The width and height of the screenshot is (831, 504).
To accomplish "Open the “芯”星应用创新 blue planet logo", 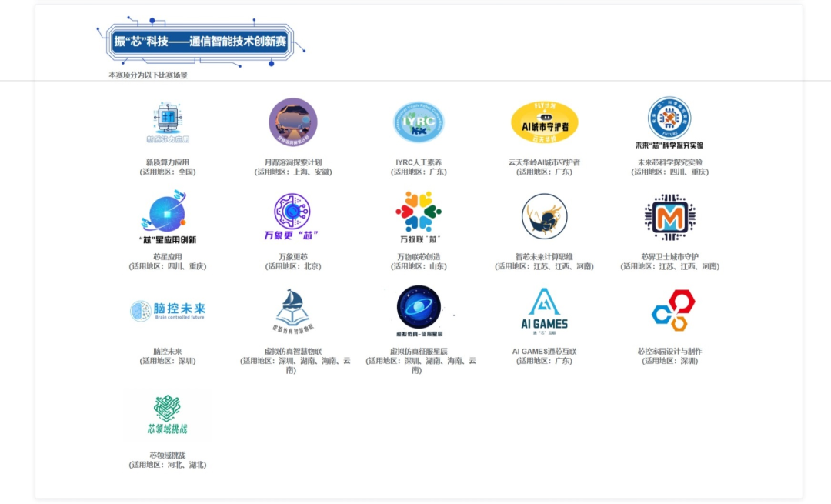I will pos(168,217).
